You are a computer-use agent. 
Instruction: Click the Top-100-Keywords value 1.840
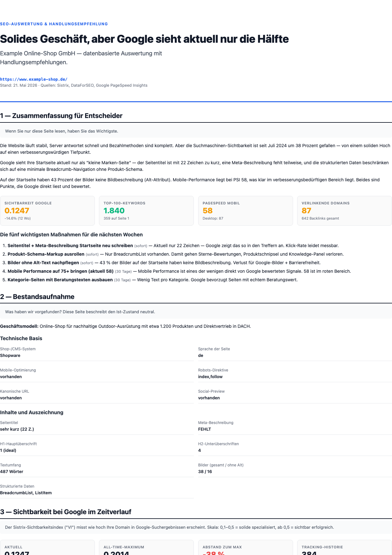pos(114,211)
